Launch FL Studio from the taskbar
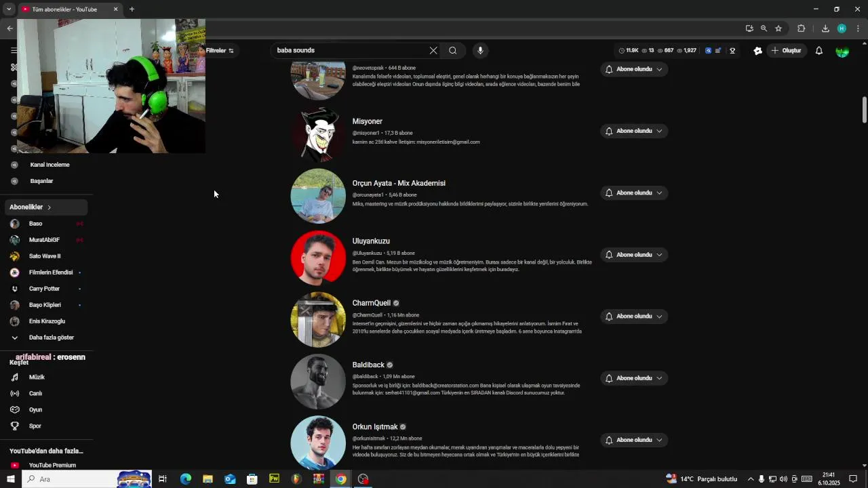 coord(296,479)
